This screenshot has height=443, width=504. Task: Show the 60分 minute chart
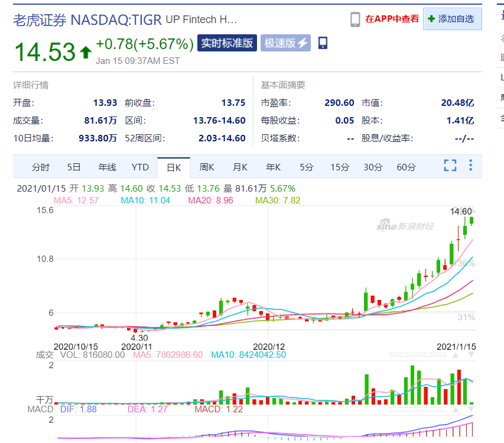[407, 167]
